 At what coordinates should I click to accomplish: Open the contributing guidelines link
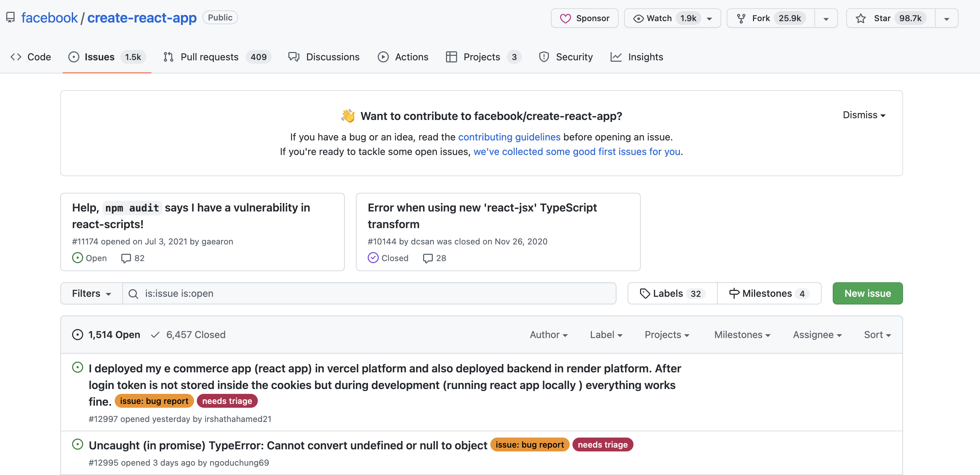pos(509,137)
